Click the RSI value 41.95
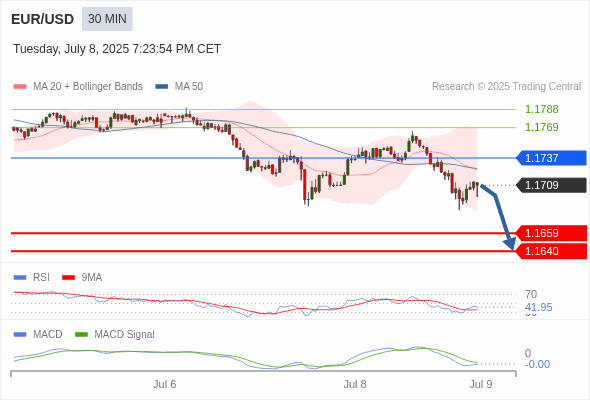590x400 pixels. 538,307
